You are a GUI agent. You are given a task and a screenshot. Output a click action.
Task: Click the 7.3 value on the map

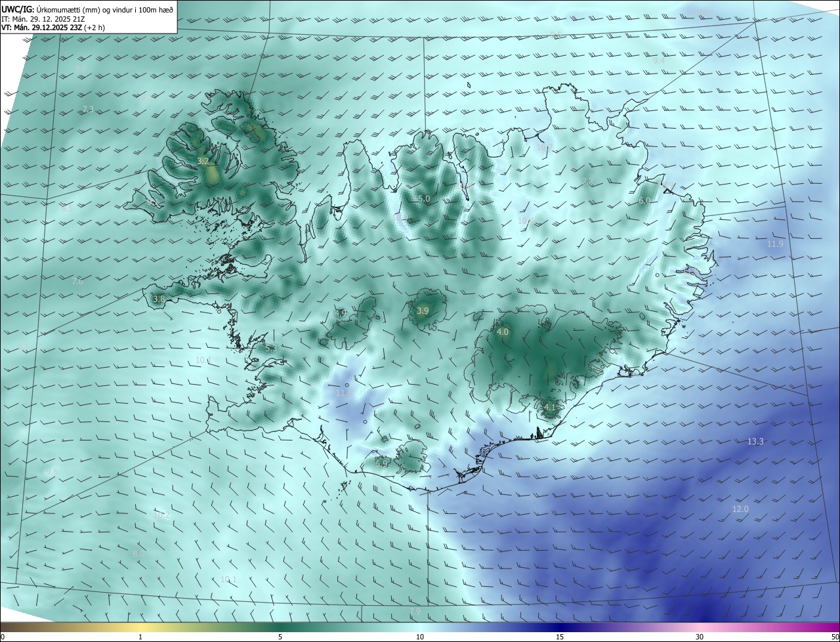[x=87, y=109]
